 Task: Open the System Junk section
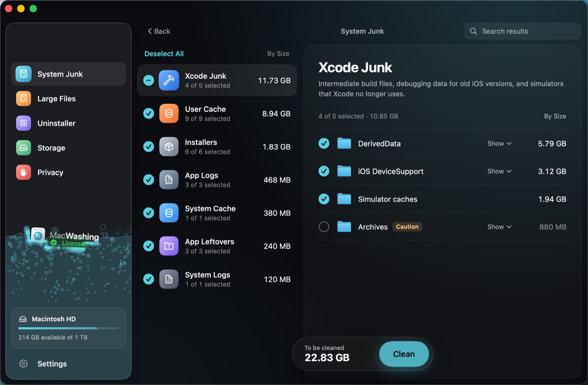tap(68, 74)
